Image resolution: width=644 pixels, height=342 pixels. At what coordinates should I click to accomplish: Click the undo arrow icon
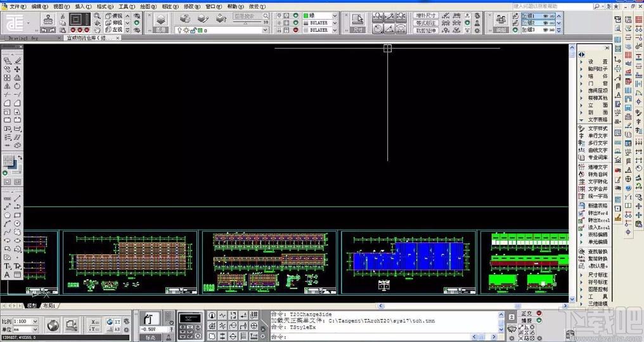[x=44, y=30]
